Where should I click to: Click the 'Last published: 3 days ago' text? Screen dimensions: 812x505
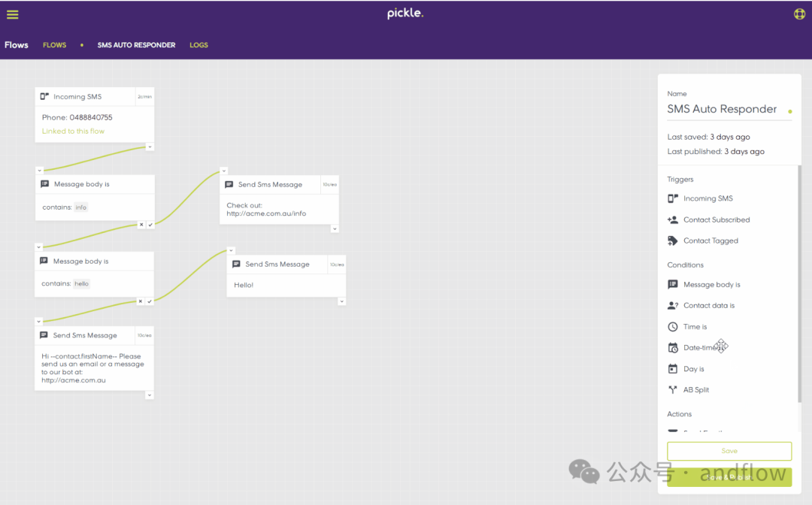point(716,152)
